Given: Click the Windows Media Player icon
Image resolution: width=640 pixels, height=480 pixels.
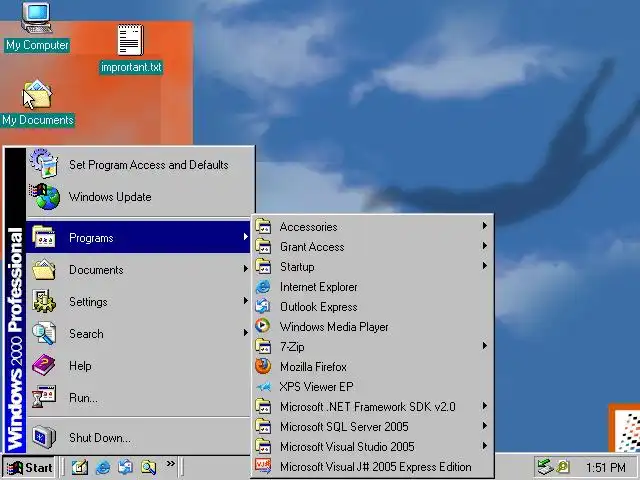Looking at the screenshot, I should pyautogui.click(x=263, y=326).
